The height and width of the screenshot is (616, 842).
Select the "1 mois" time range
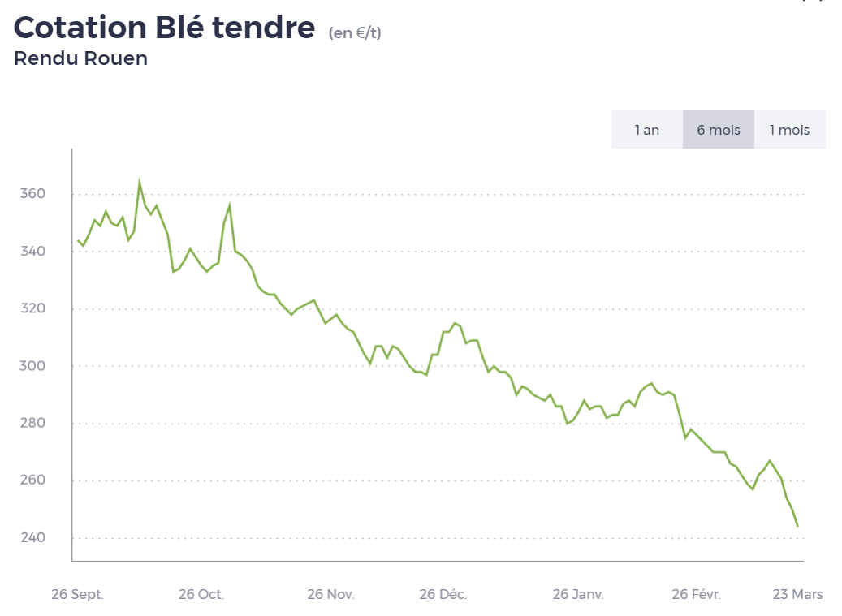tap(789, 129)
